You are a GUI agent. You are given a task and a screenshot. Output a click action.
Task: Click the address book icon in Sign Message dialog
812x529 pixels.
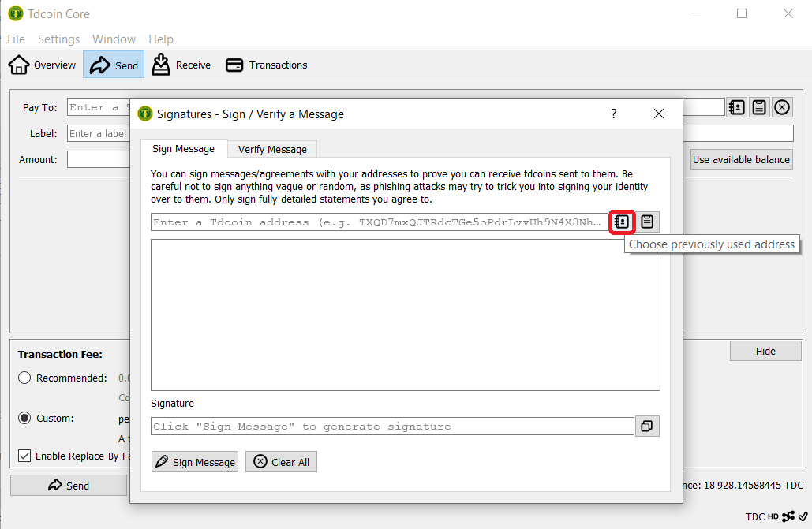[622, 222]
